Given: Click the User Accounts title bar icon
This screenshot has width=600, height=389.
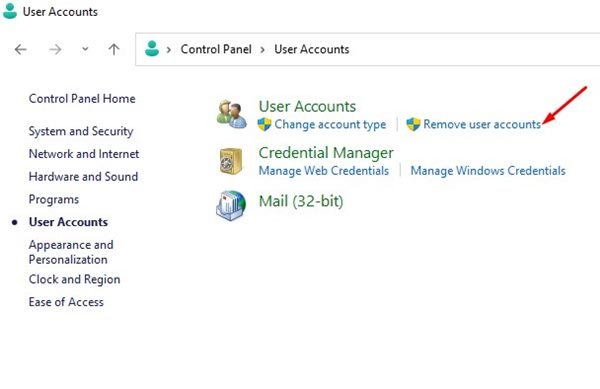Looking at the screenshot, I should point(10,11).
